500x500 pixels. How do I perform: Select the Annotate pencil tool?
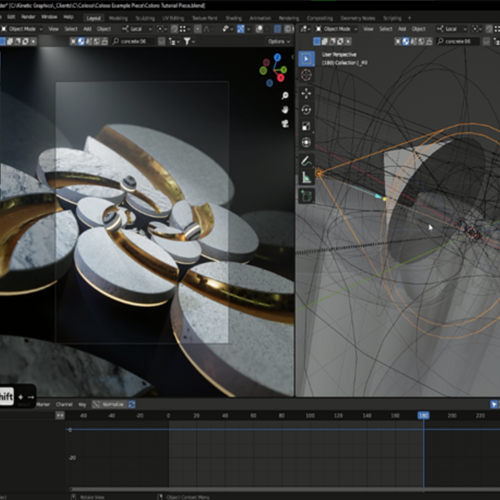click(306, 161)
